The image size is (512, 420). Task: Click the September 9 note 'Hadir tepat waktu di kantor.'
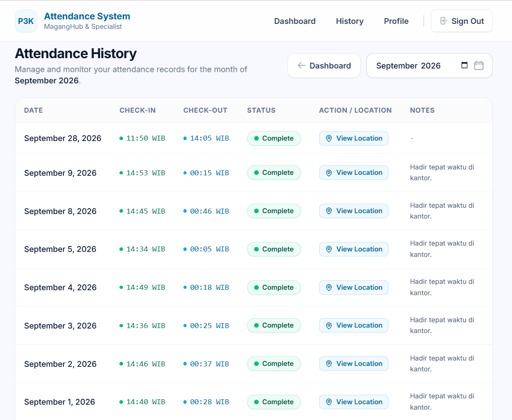tap(442, 173)
